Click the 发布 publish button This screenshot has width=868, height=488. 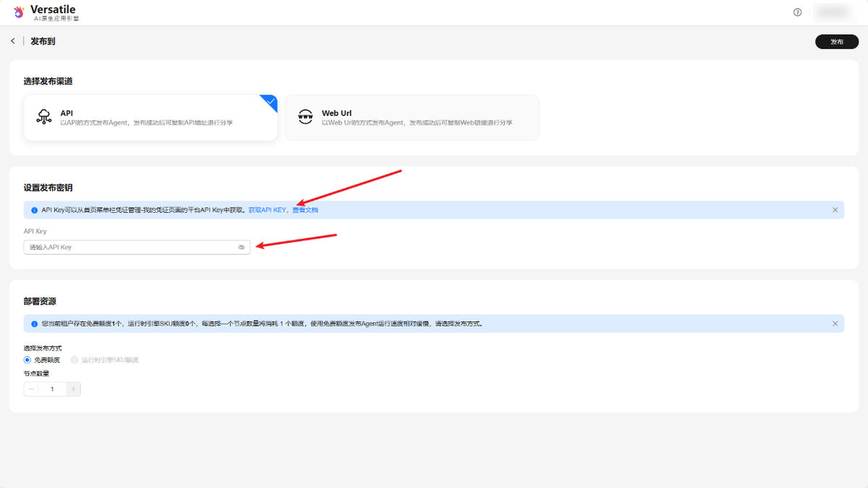tap(837, 42)
